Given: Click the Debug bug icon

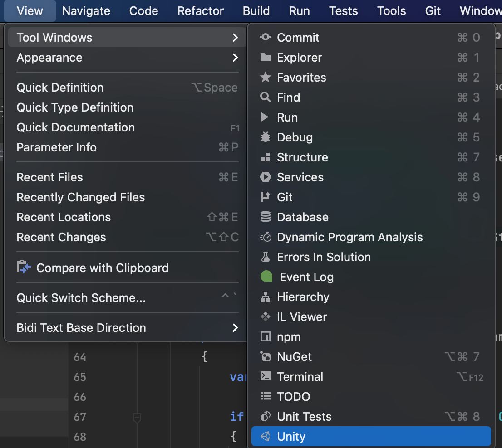Looking at the screenshot, I should click(x=266, y=137).
